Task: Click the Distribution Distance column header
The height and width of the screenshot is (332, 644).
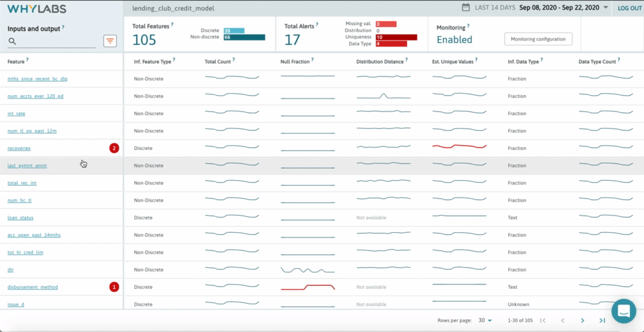Action: pos(380,61)
